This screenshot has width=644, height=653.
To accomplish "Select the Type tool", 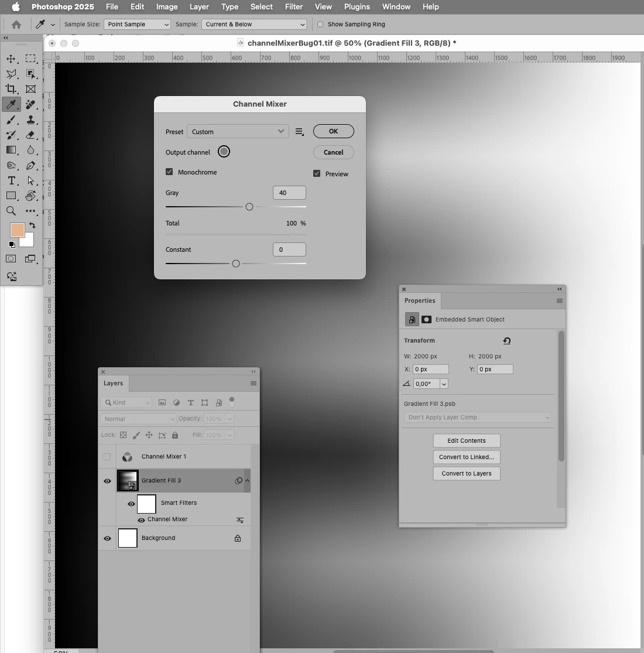I will (x=11, y=181).
